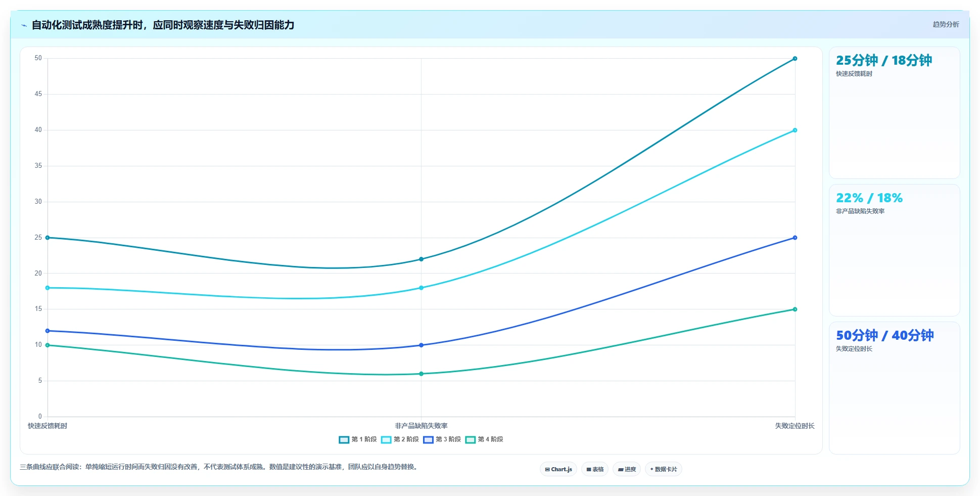980x496 pixels.
Task: Open the Chart.js chip
Action: click(x=558, y=469)
